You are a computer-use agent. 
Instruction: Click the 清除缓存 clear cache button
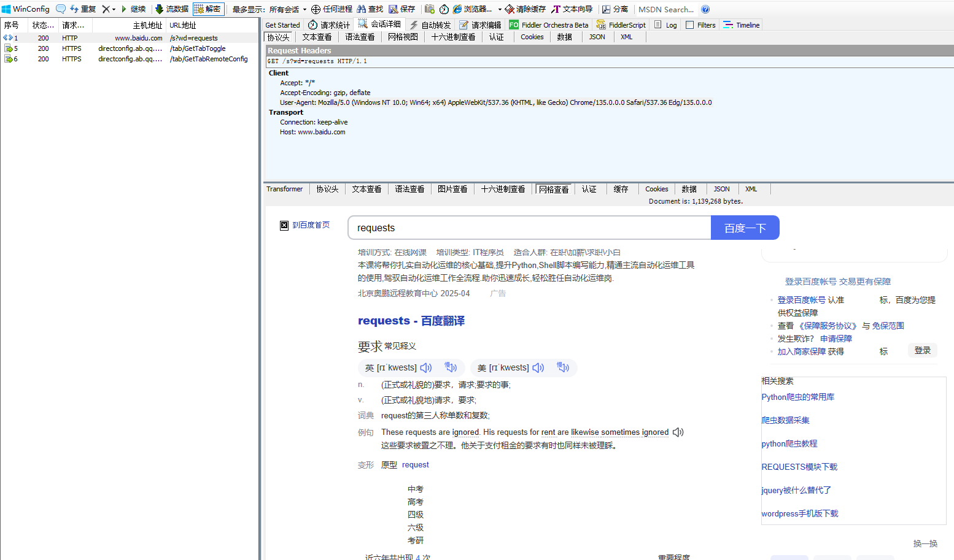[x=525, y=9]
